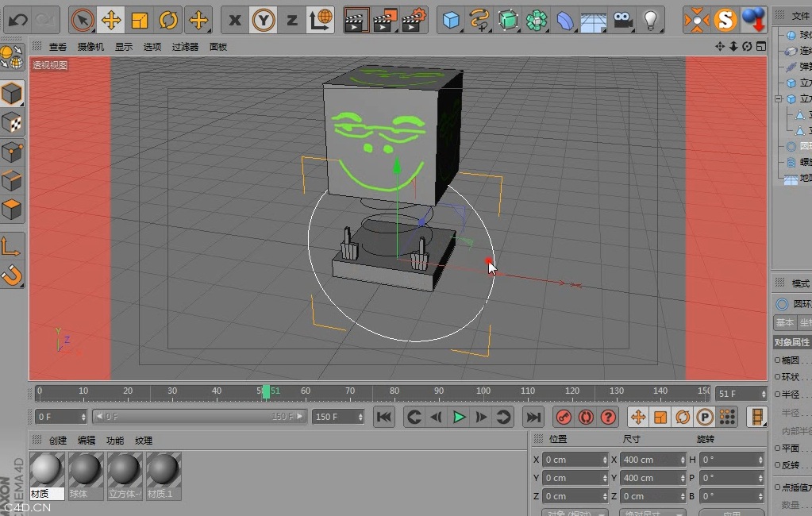Click frame 100 on the timeline slider
Image resolution: width=812 pixels, height=516 pixels.
click(x=483, y=391)
